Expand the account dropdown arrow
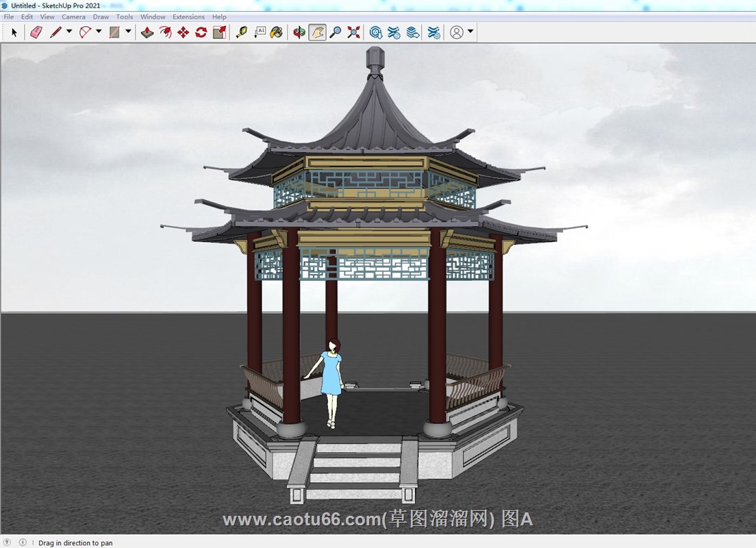 pos(470,32)
